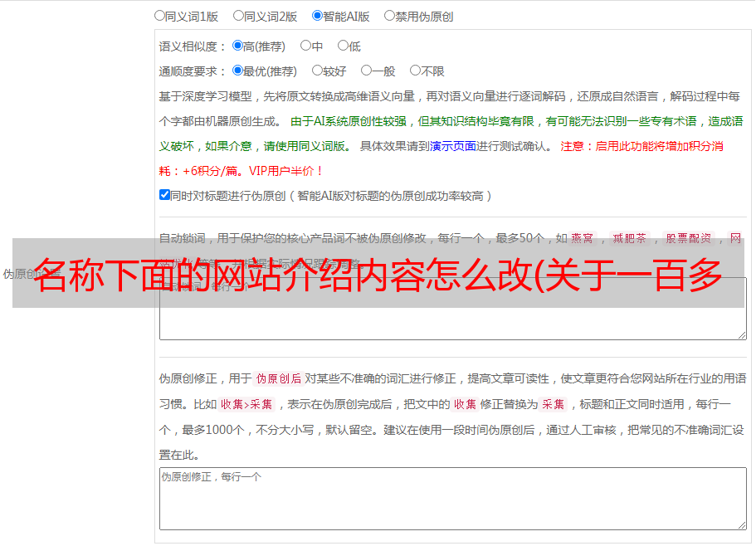756x546 pixels.
Task: Set 通顺度要求 to 最优(推荐)
Action: pyautogui.click(x=237, y=71)
